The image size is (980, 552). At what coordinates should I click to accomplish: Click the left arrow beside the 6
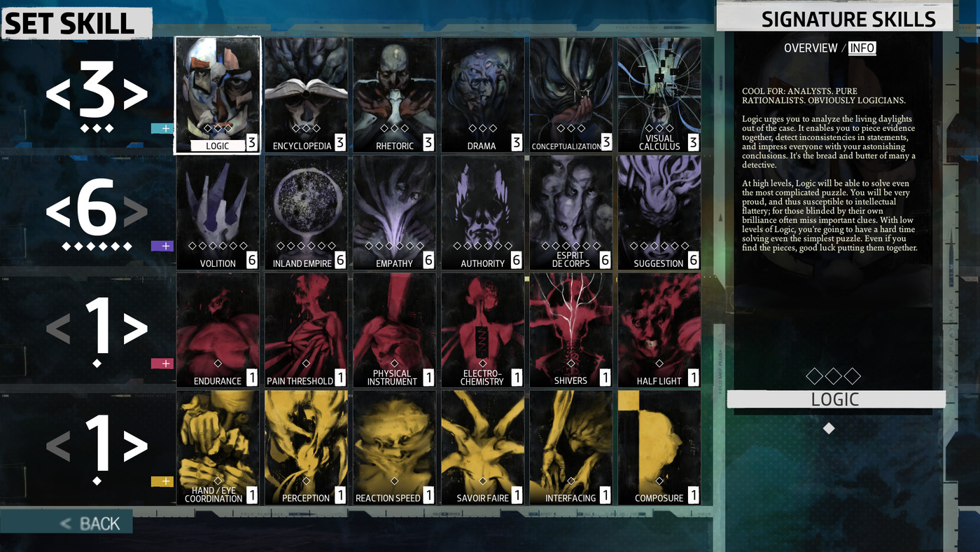(x=58, y=211)
